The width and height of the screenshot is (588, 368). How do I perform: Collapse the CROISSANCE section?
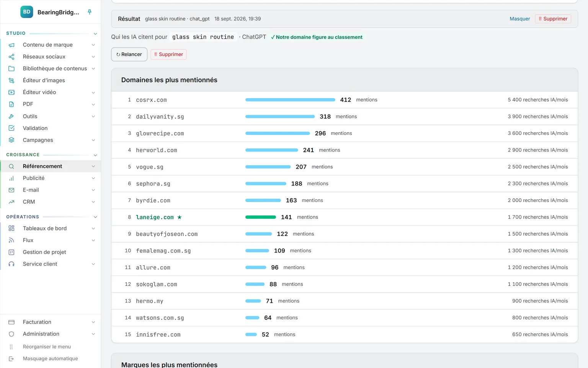click(x=95, y=155)
